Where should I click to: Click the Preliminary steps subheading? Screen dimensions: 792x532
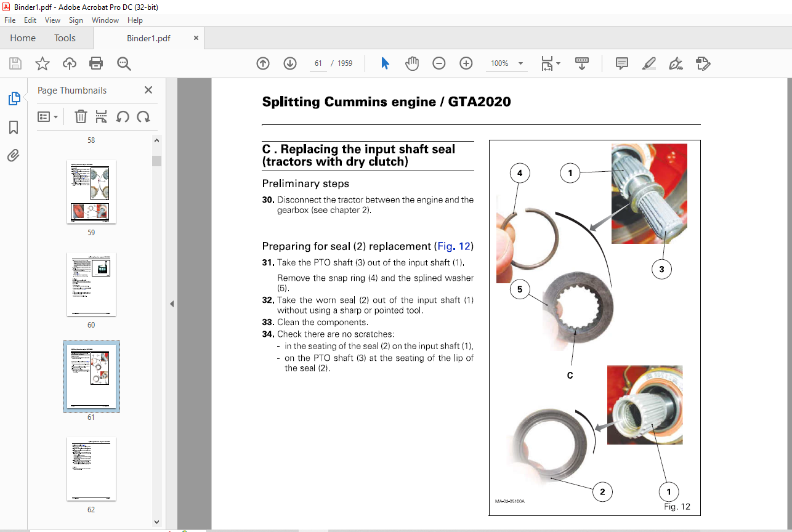(x=305, y=183)
